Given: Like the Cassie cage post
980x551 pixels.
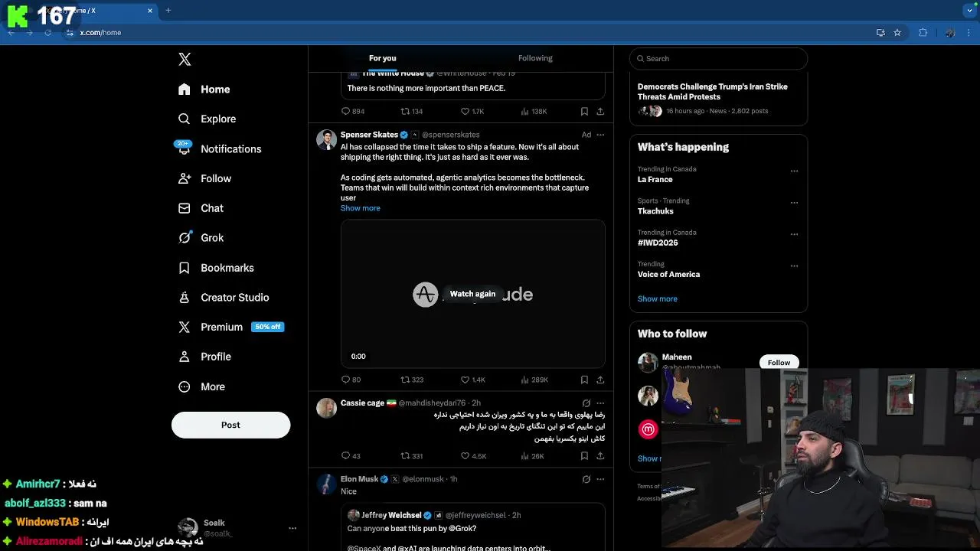Looking at the screenshot, I should (473, 456).
